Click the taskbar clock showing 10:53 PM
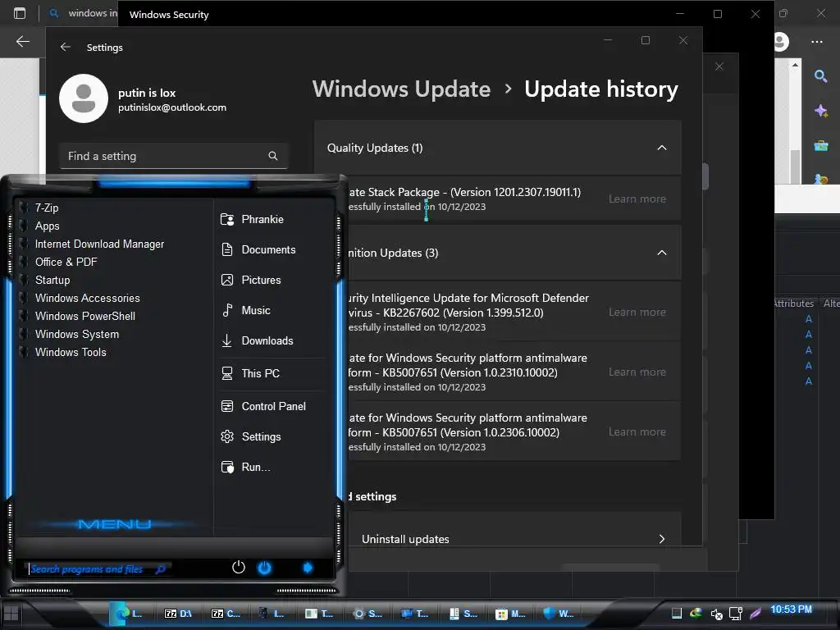The image size is (840, 630). click(x=791, y=609)
